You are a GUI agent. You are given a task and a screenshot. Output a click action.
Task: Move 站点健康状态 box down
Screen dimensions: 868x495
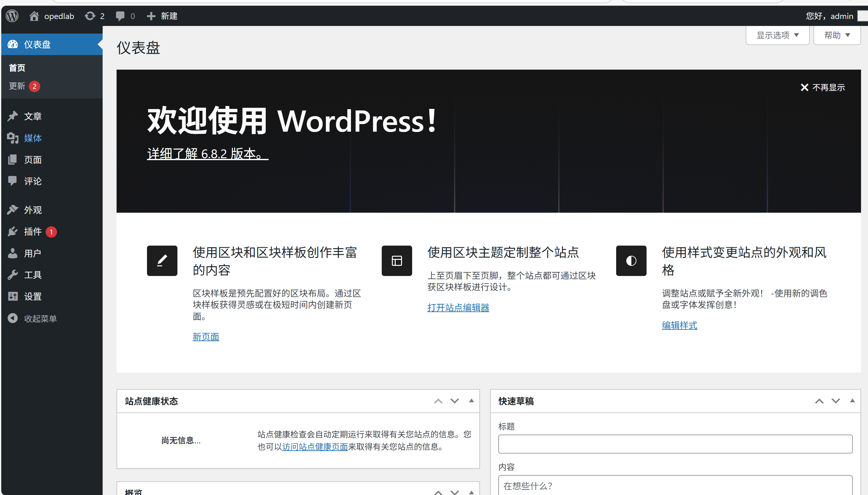pyautogui.click(x=455, y=401)
